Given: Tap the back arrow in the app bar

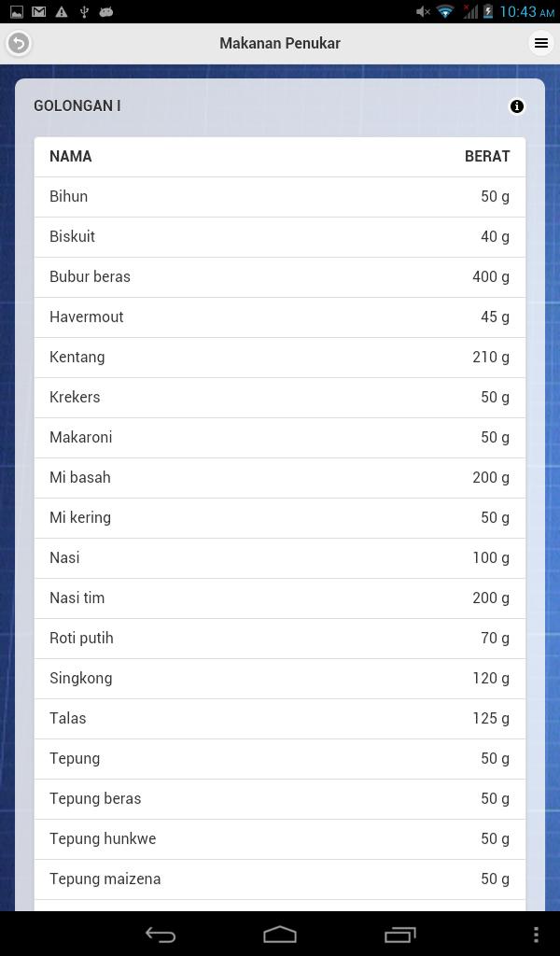Looking at the screenshot, I should [18, 43].
